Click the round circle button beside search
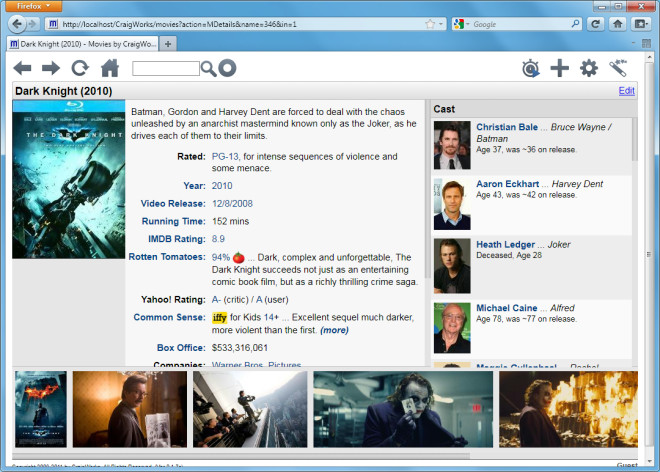Screen dimensions: 660x472 point(227,68)
